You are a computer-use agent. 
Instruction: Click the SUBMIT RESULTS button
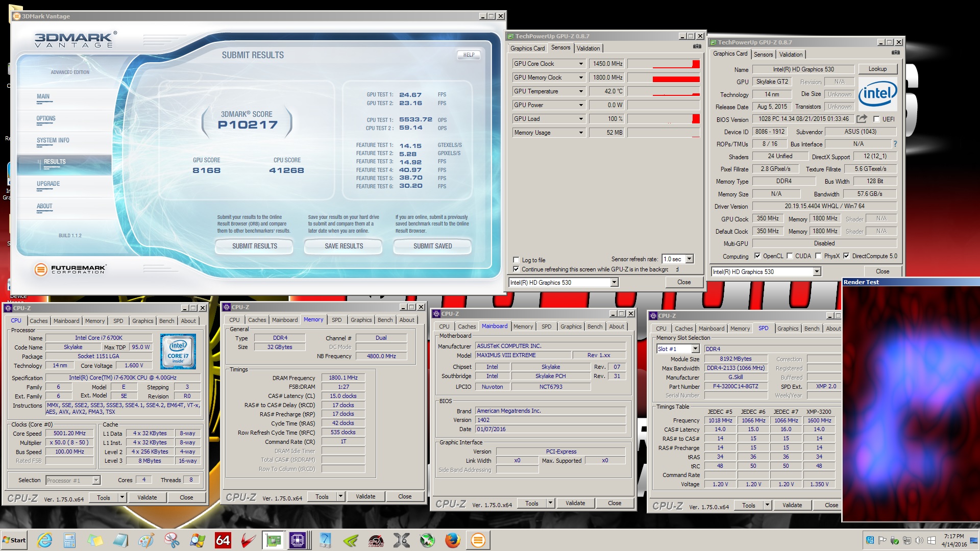pos(254,246)
